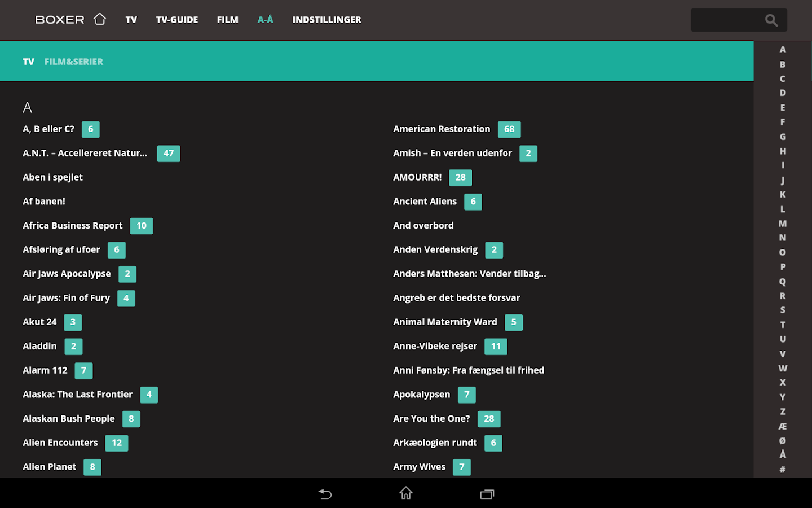Open 'Alaskan Bush People'
Screen dimensions: 812x508
pos(69,419)
